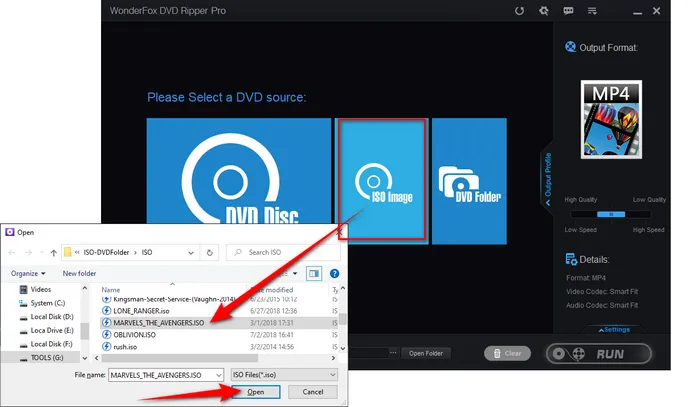Select Loca Drive (E:) in sidebar
This screenshot has height=407, width=700.
tap(51, 331)
